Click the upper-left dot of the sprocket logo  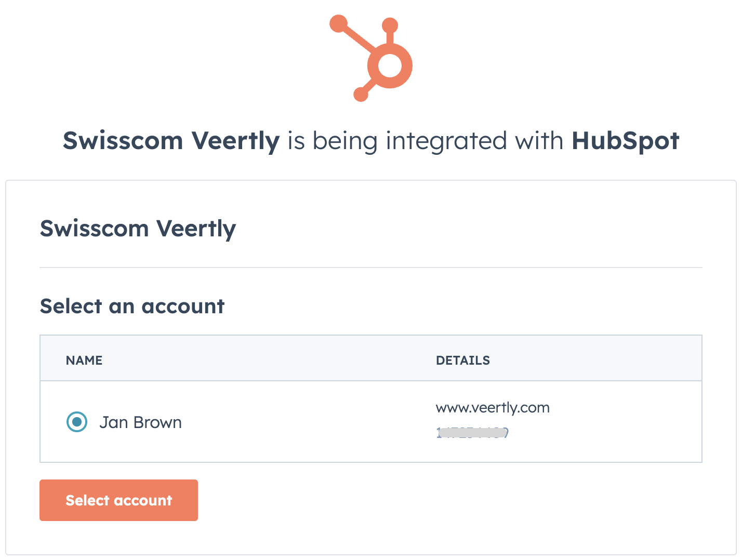click(338, 23)
